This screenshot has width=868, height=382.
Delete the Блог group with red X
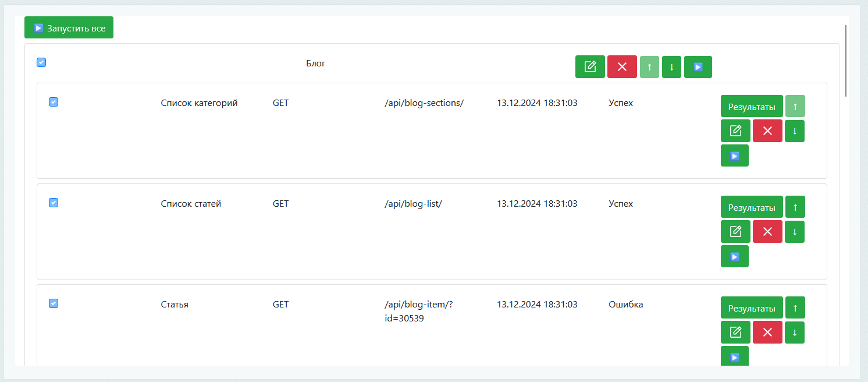pyautogui.click(x=622, y=67)
